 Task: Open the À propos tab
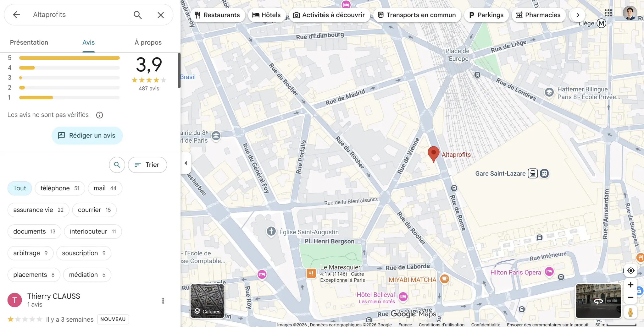148,42
